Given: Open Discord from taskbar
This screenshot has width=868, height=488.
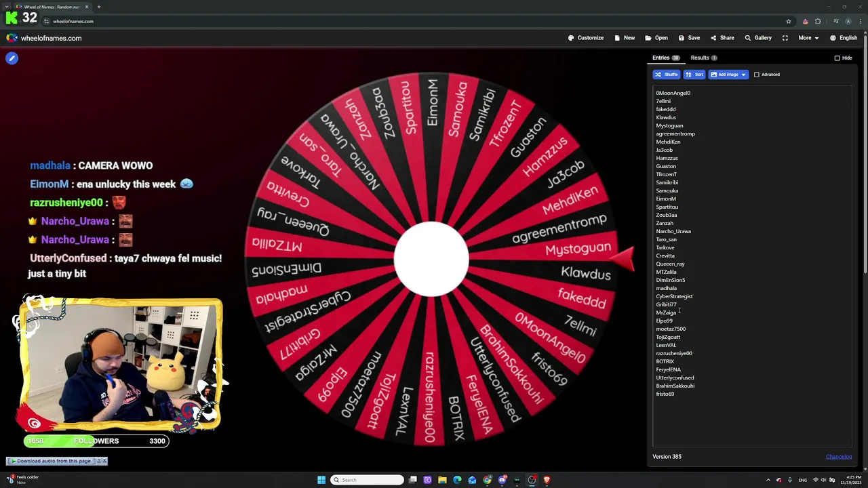Looking at the screenshot, I should click(502, 480).
